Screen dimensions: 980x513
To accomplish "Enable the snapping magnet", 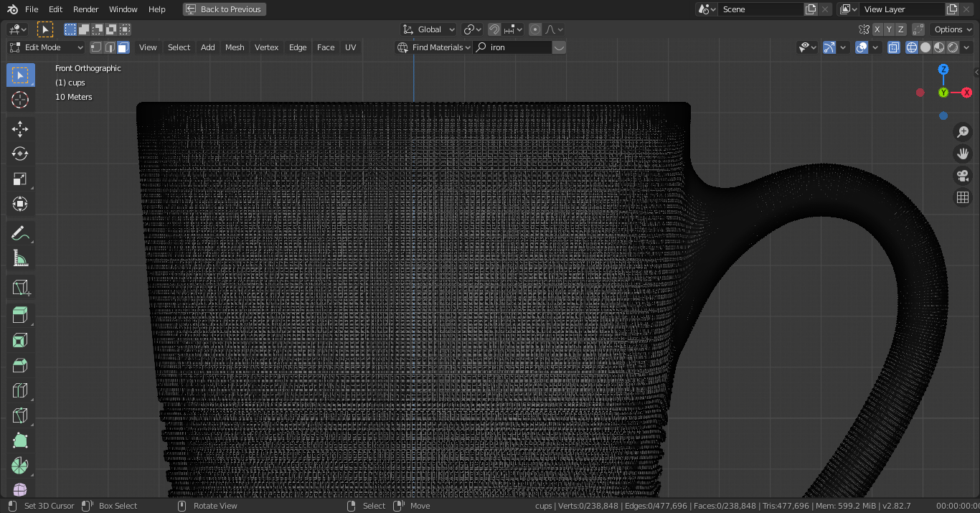I will [x=495, y=29].
